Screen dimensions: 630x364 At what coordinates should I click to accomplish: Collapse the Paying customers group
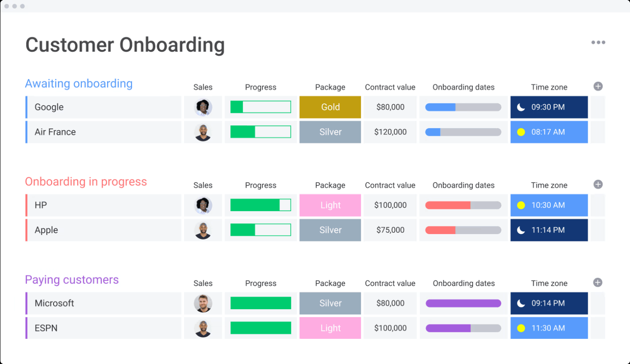(x=72, y=280)
